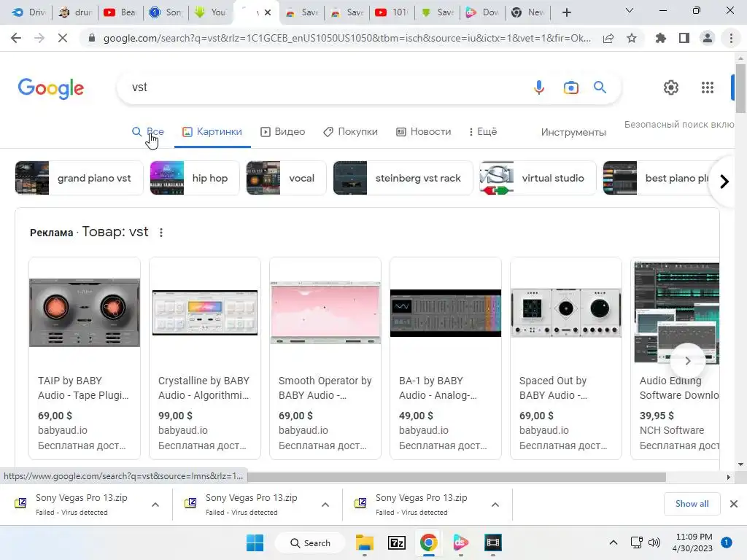The height and width of the screenshot is (560, 747).
Task: Open the Chrome extensions puzzle icon
Action: [660, 38]
